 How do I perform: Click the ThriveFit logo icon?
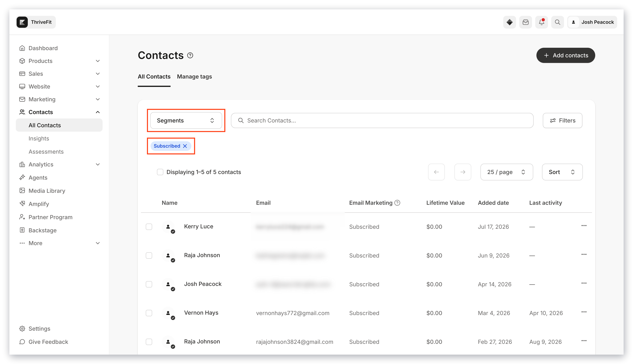pos(22,22)
